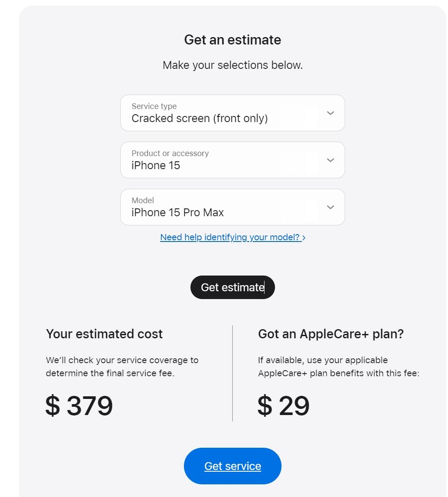
Task: Click the AppleCare+ plan benefits description
Action: coord(338,367)
